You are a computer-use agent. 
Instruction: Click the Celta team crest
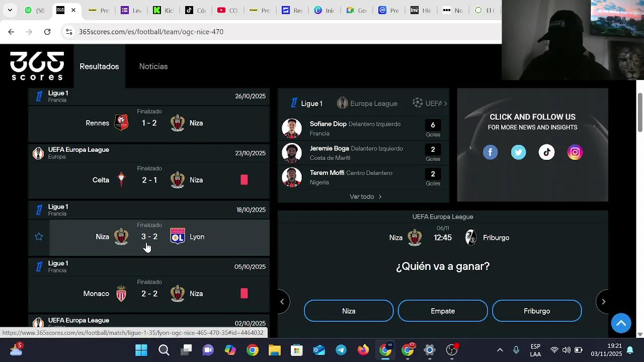click(121, 179)
